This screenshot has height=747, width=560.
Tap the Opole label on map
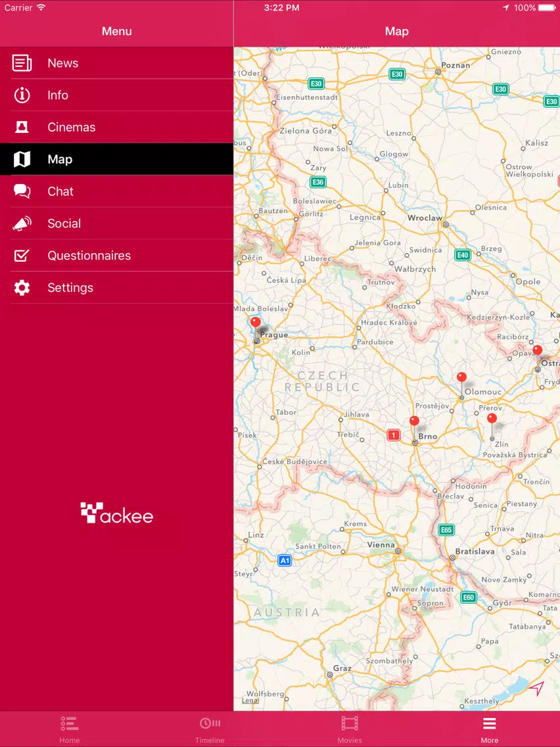tap(528, 281)
